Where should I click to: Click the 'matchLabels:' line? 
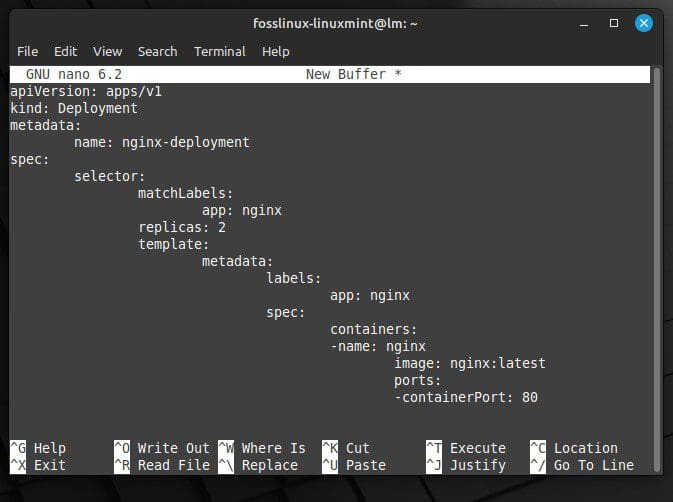coord(185,193)
